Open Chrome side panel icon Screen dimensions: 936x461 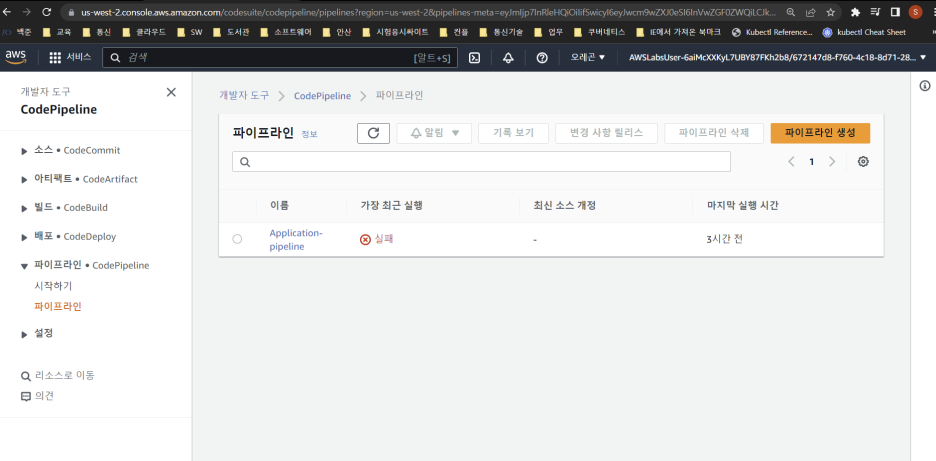[895, 12]
